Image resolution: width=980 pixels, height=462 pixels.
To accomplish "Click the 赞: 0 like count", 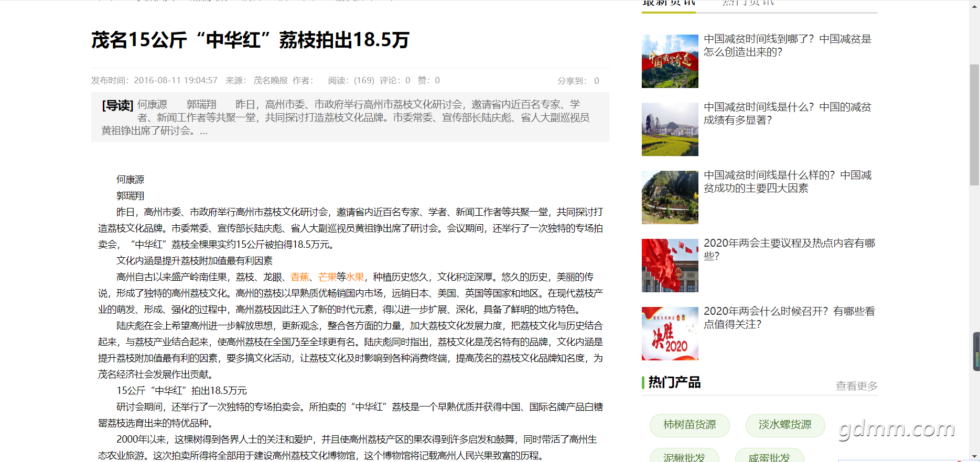I will tap(428, 81).
